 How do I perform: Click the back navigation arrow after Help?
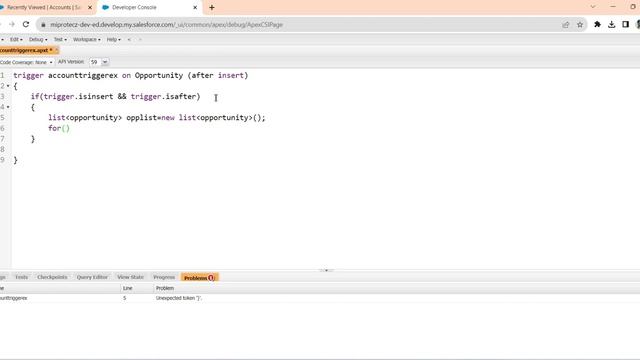pyautogui.click(x=129, y=40)
